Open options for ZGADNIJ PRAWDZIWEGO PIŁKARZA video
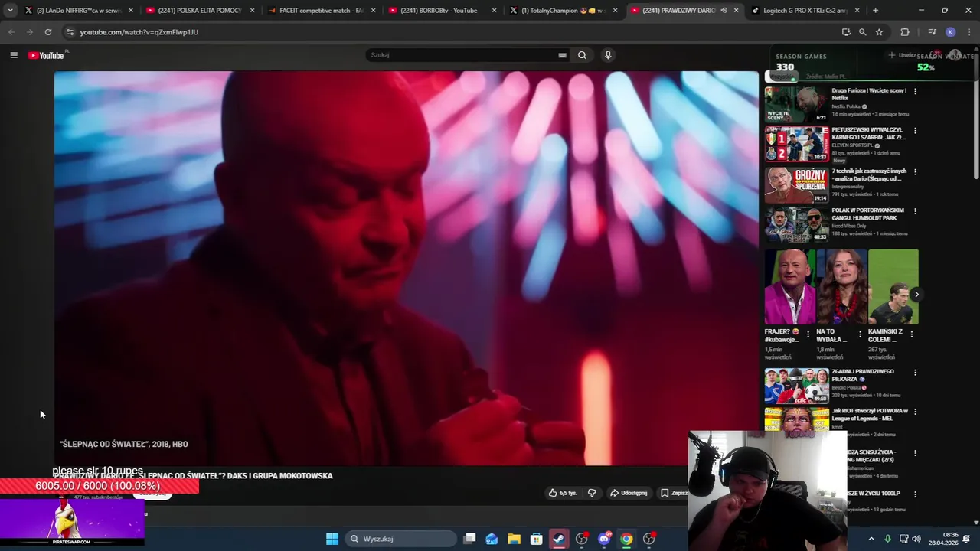Screen dimensions: 980x551 915,373
